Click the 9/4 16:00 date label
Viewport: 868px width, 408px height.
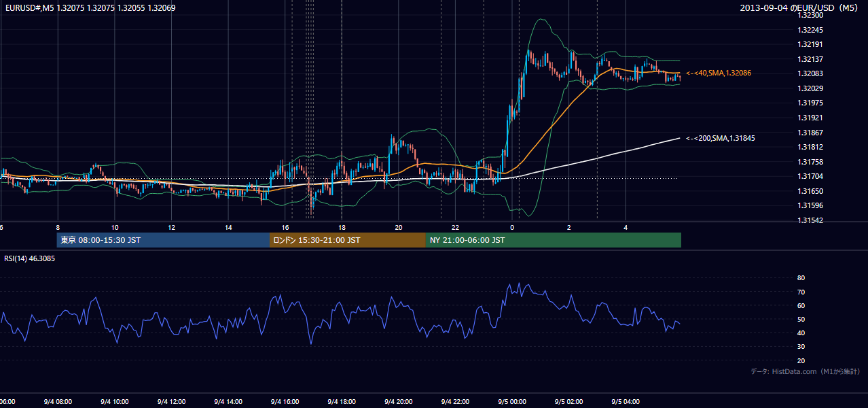tap(285, 401)
